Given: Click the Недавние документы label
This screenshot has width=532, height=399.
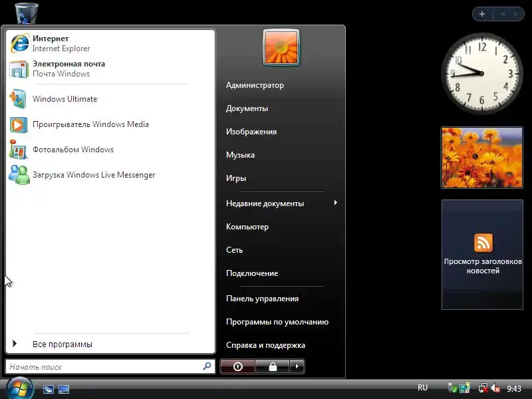Looking at the screenshot, I should [x=265, y=203].
